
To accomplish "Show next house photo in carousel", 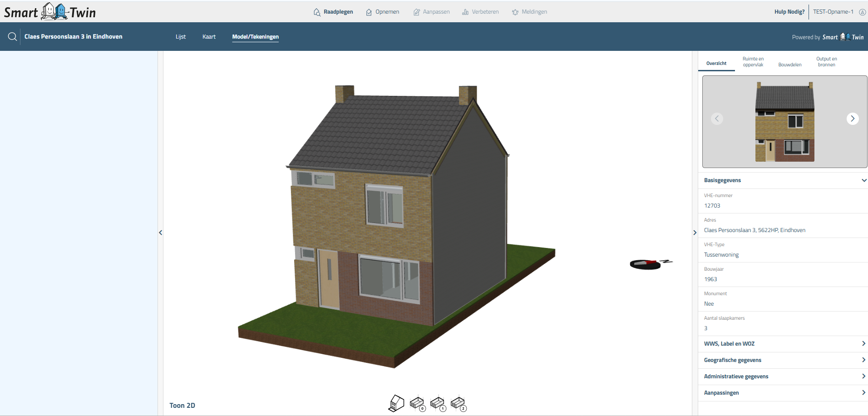I will click(852, 119).
